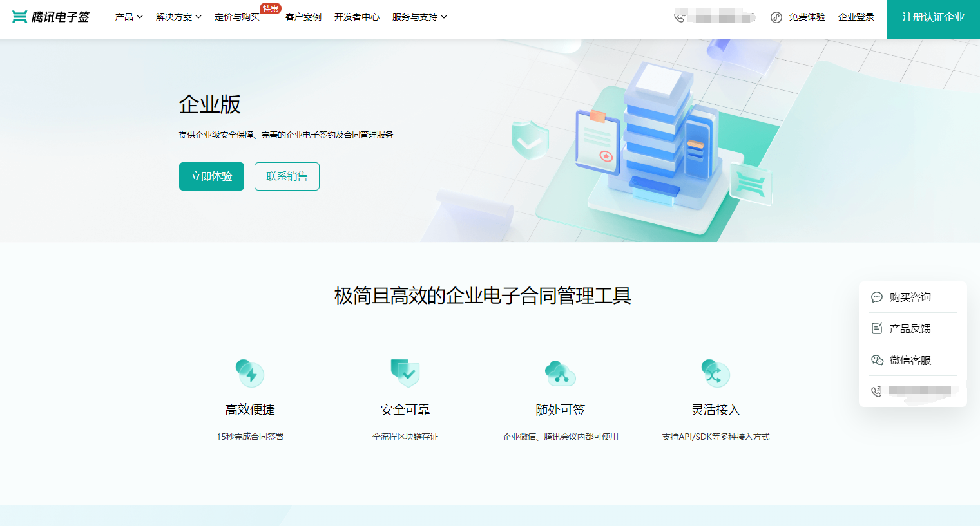Click the 注册认证企业 button
The height and width of the screenshot is (526, 980).
click(933, 17)
